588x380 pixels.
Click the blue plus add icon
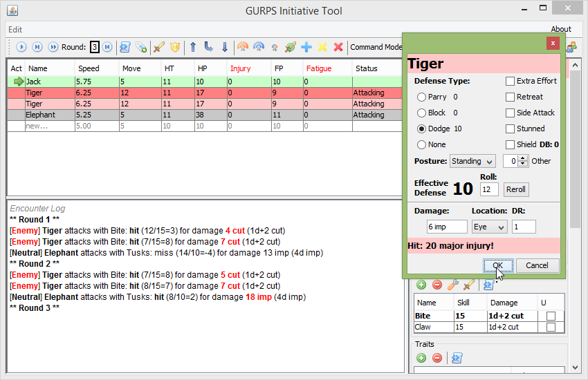click(x=306, y=47)
